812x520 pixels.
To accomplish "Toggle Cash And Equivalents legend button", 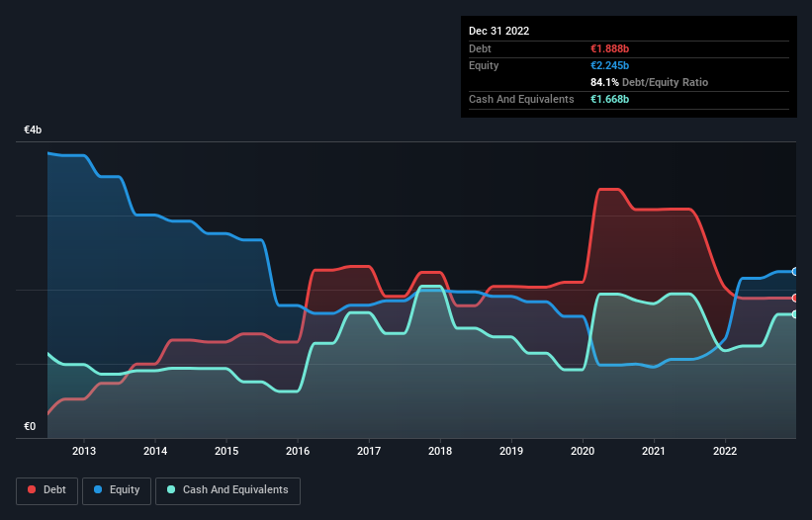I will pos(227,490).
